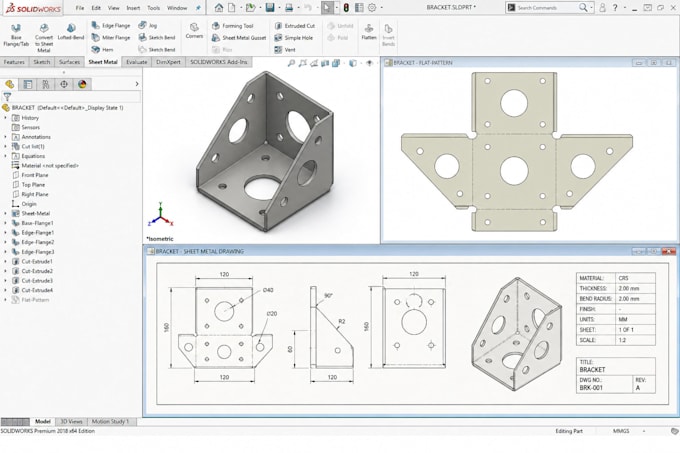
Task: Select the Simple Hole tool
Action: click(294, 38)
